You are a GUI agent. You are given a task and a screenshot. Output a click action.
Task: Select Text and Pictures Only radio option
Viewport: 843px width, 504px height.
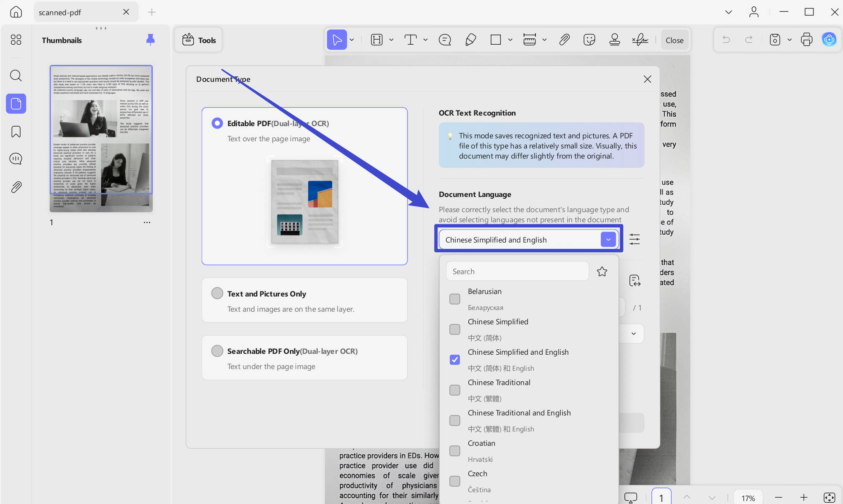[x=217, y=293]
